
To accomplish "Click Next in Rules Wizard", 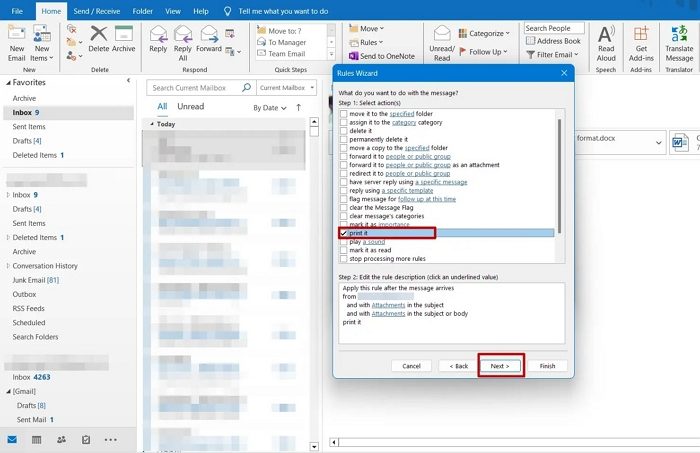I will coord(500,366).
